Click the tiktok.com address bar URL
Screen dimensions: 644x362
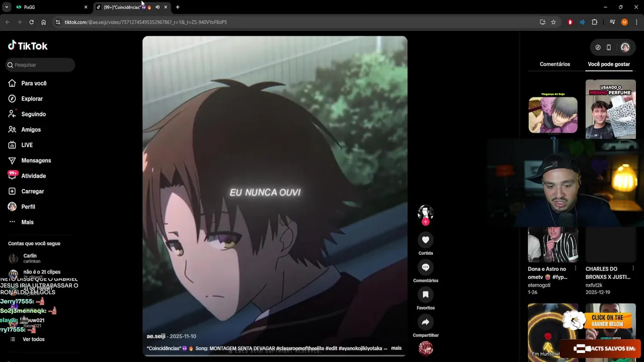click(145, 22)
